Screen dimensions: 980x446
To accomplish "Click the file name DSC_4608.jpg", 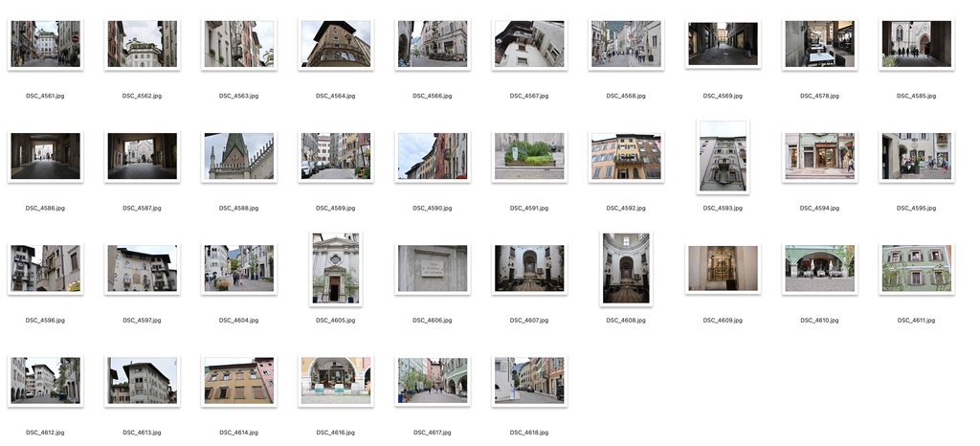I will click(626, 321).
